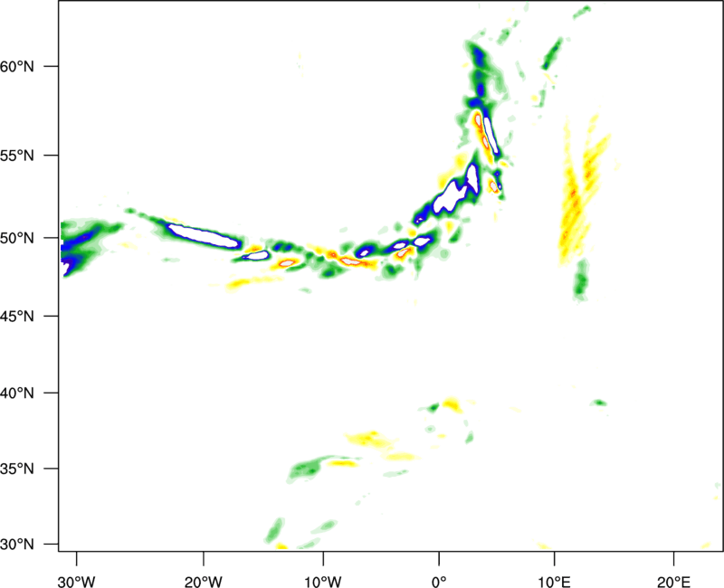Click the 60°N latitude label

17,67
